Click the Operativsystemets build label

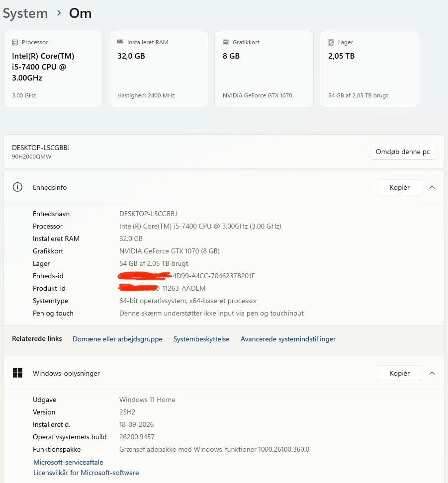point(70,437)
